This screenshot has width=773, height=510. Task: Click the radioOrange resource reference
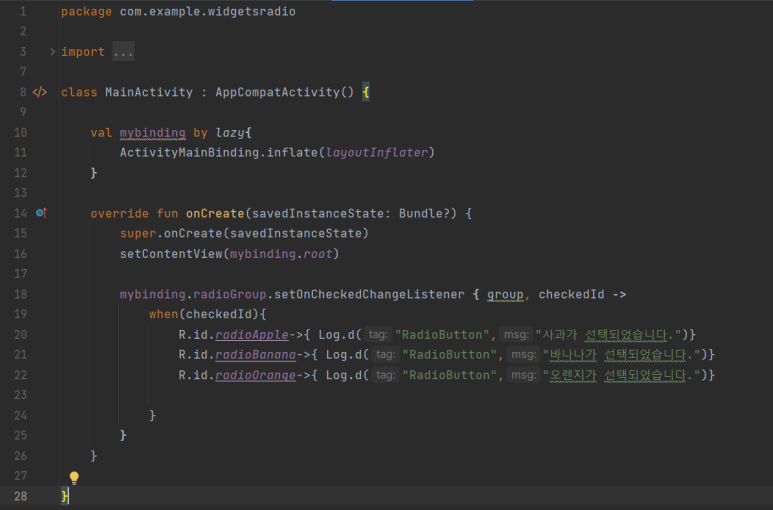click(255, 375)
